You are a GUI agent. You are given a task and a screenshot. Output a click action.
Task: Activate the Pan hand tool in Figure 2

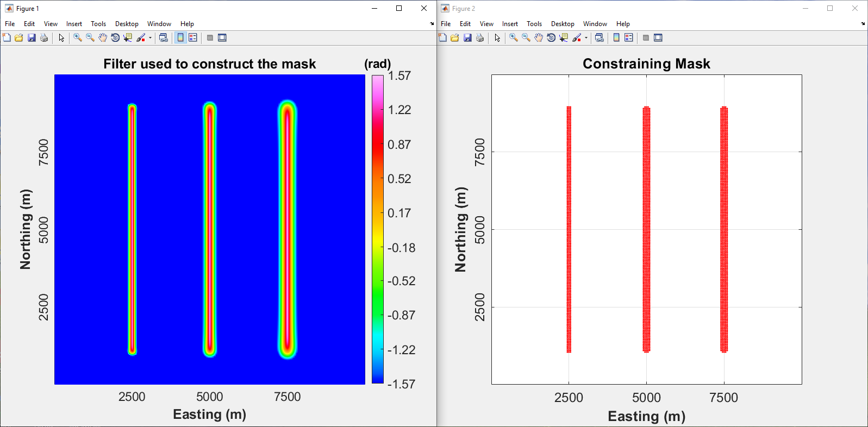pyautogui.click(x=539, y=37)
